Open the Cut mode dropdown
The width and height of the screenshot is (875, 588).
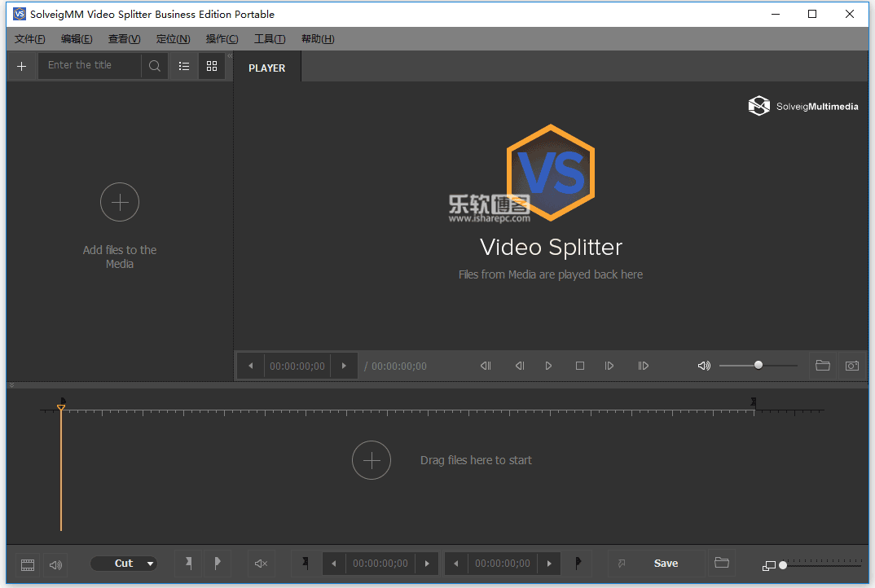coord(124,564)
